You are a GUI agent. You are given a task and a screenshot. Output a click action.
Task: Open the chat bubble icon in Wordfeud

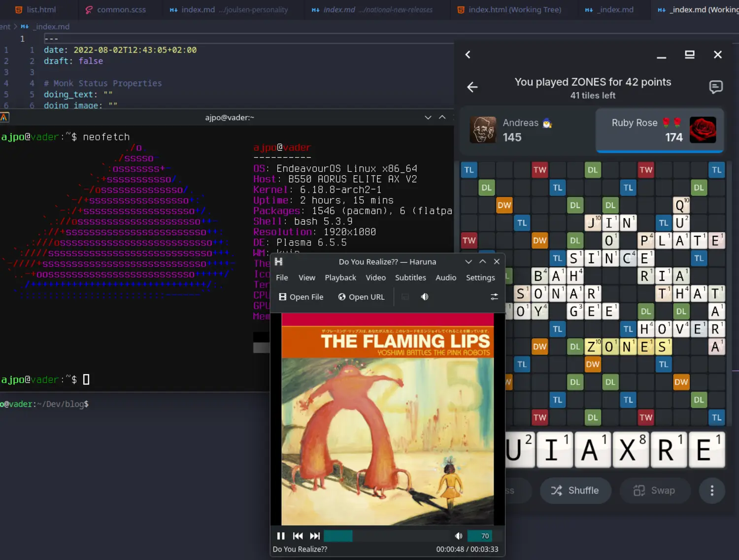coord(716,87)
